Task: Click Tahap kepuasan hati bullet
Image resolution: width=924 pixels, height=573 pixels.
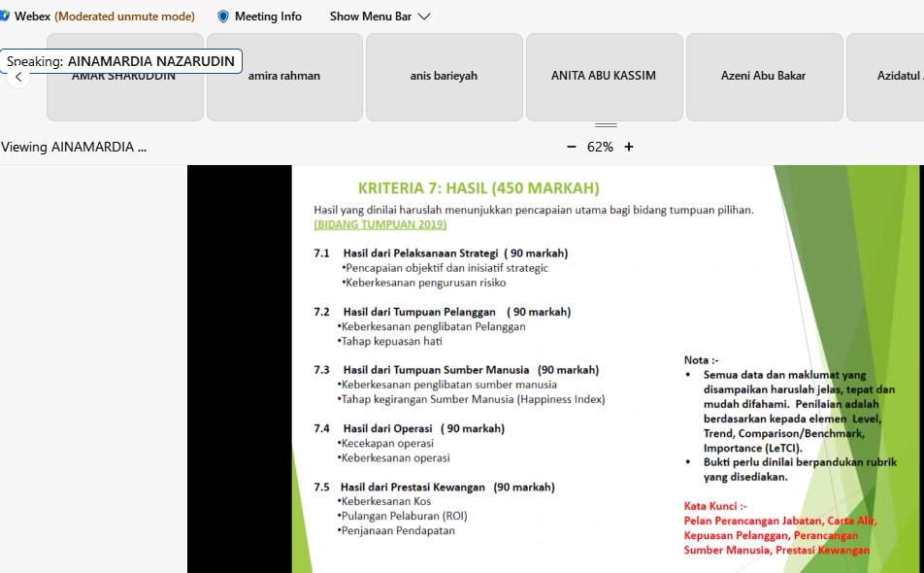Action: tap(389, 341)
